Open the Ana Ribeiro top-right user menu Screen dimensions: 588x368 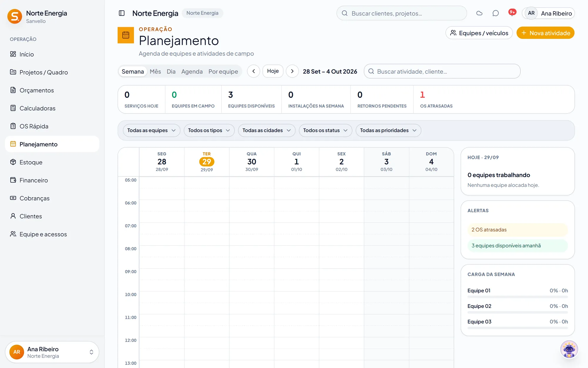(548, 13)
